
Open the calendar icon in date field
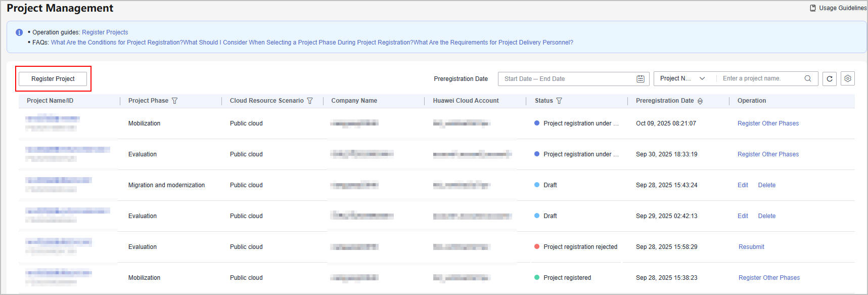640,79
